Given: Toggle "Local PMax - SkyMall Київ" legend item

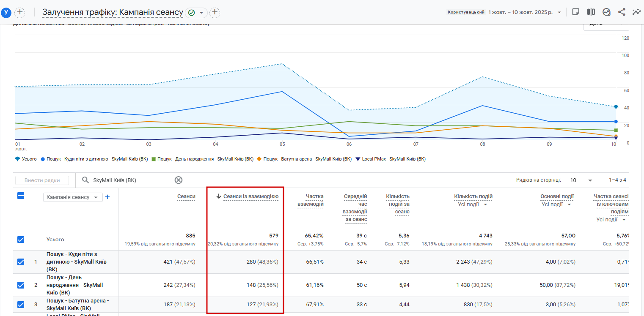Looking at the screenshot, I should pos(391,159).
